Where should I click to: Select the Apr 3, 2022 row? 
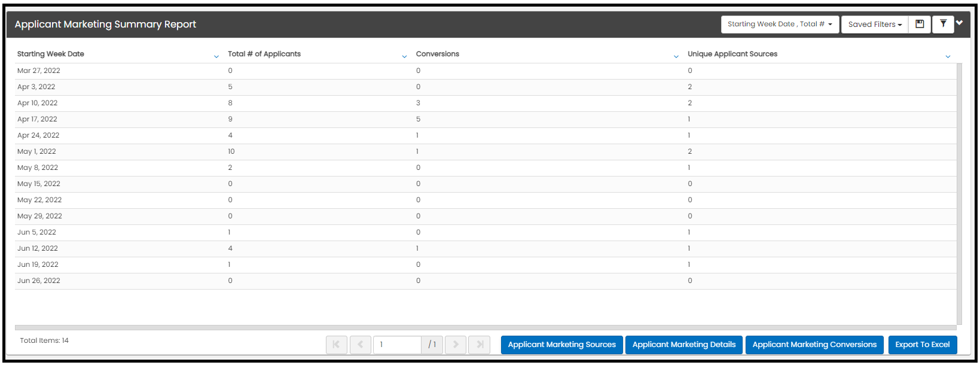click(485, 87)
